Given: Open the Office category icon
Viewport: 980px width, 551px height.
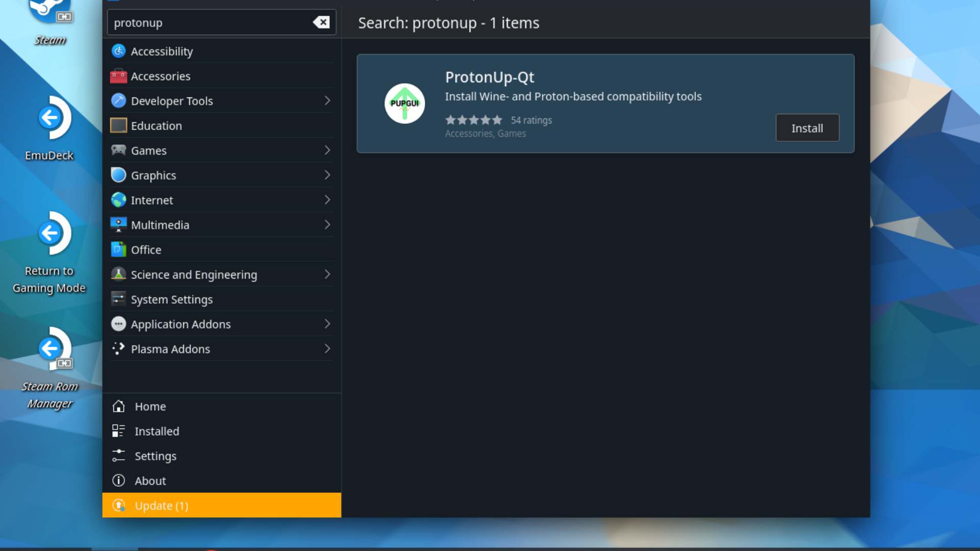Looking at the screenshot, I should pyautogui.click(x=118, y=249).
